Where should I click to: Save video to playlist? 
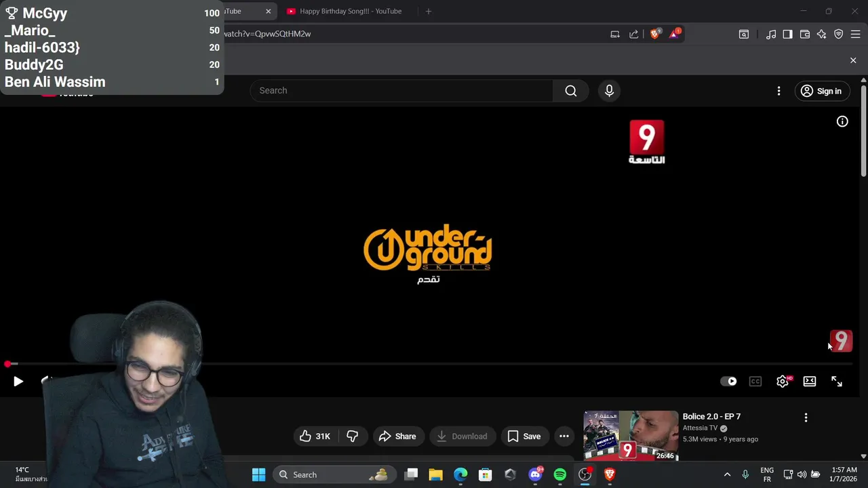(524, 436)
